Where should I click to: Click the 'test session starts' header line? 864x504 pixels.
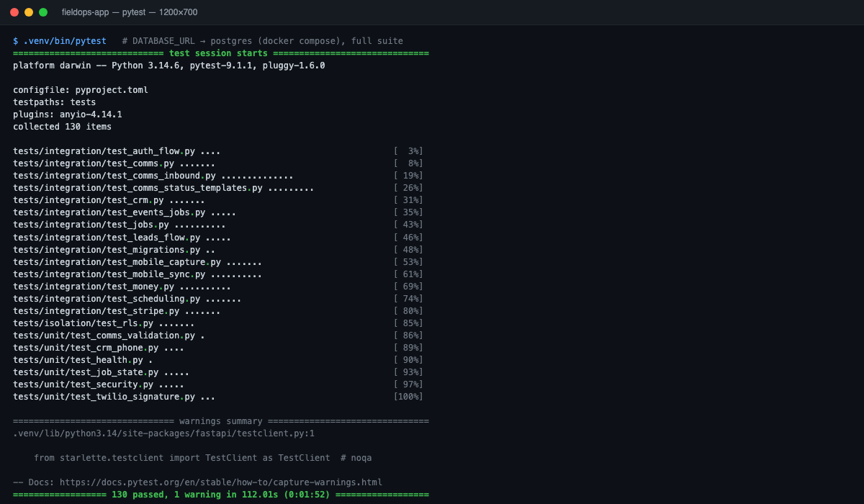point(221,53)
